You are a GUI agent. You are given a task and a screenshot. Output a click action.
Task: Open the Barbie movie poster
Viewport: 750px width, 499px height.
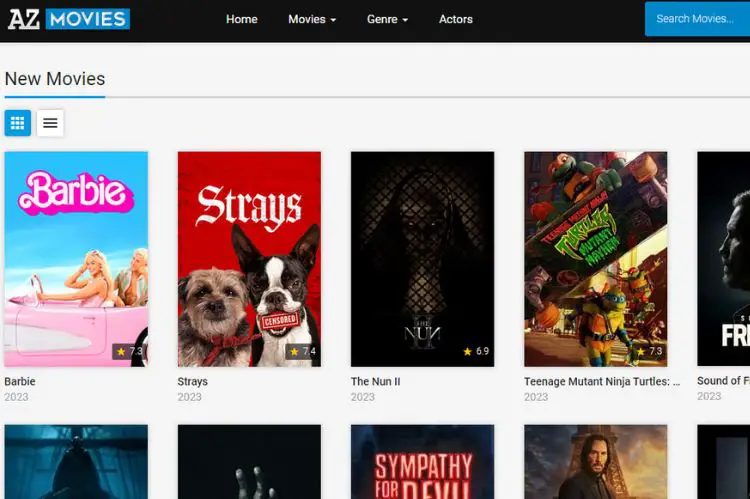pos(76,259)
